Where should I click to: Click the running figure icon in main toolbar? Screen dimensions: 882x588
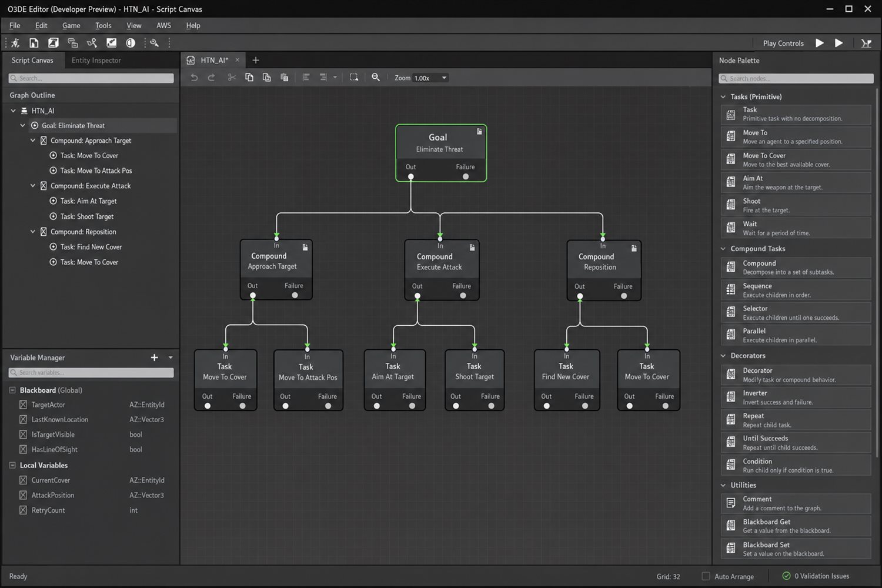tap(15, 43)
